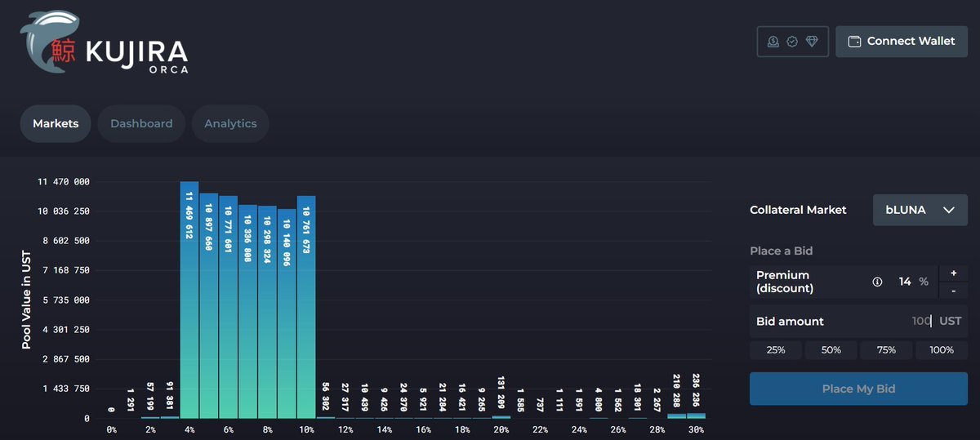The height and width of the screenshot is (440, 980).
Task: Click the 210 288 value at 29%
Action: click(676, 391)
